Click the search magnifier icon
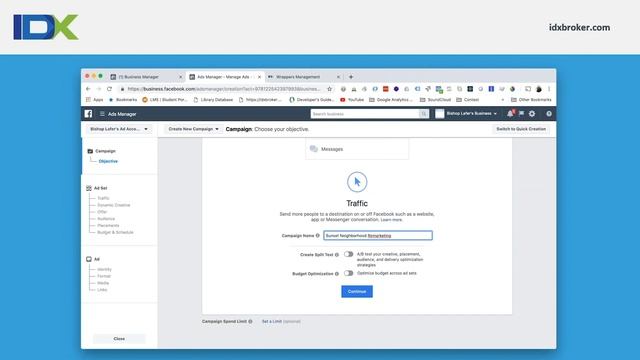 [424, 114]
